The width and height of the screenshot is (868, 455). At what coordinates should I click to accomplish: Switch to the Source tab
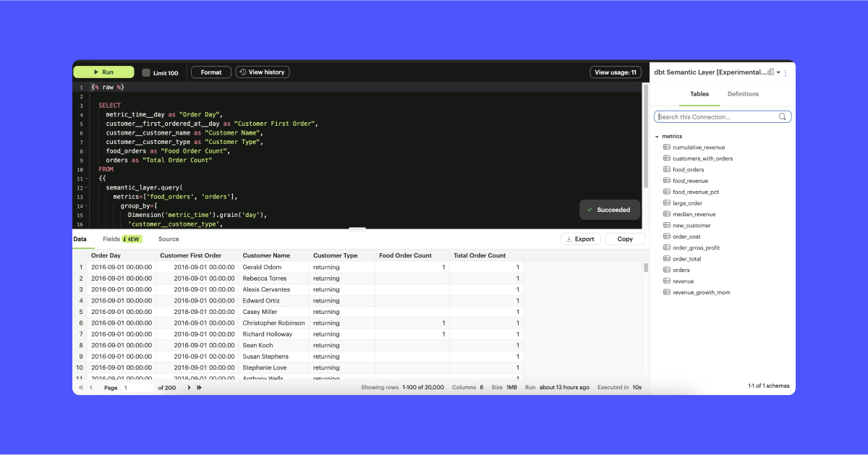(x=169, y=239)
